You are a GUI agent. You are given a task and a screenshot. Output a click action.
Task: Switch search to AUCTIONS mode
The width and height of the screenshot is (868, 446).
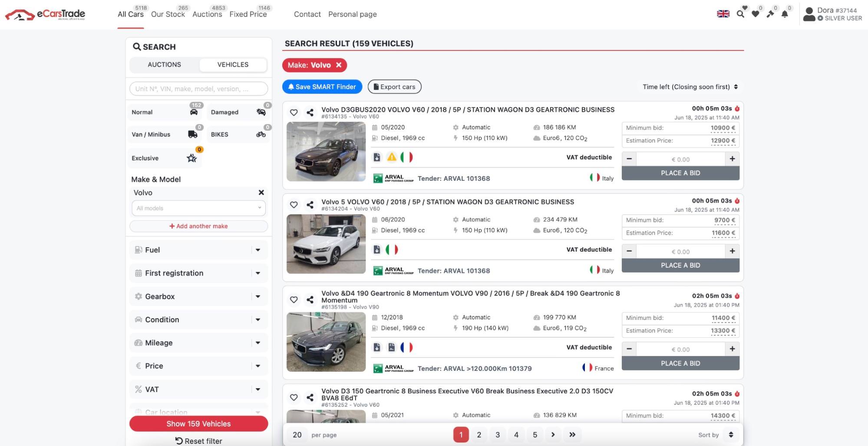(x=165, y=64)
